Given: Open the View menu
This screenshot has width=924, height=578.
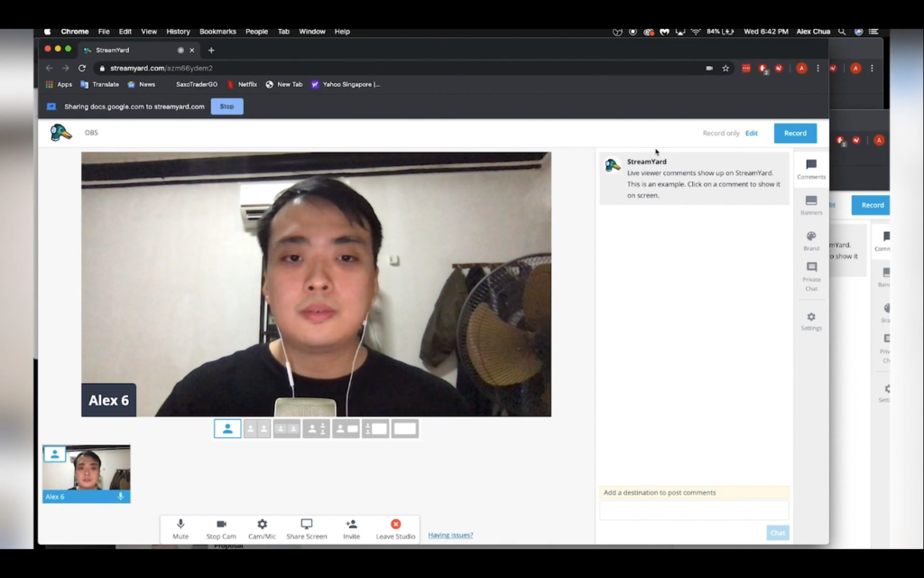Looking at the screenshot, I should [x=149, y=32].
